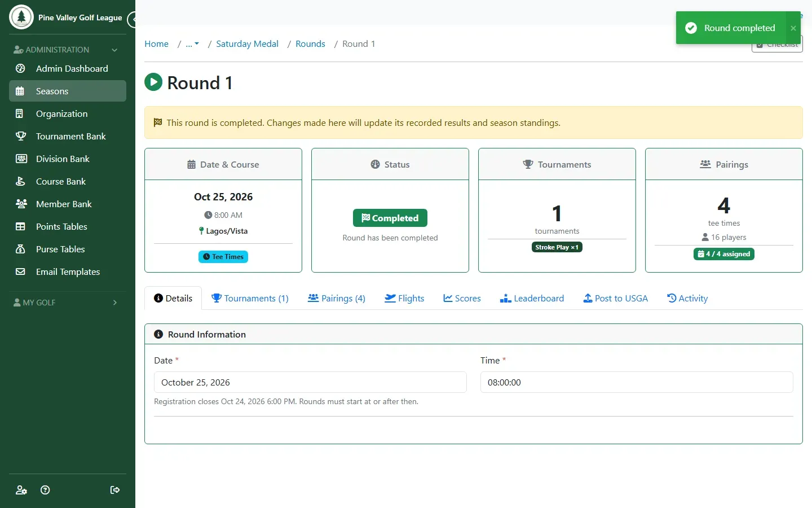The height and width of the screenshot is (508, 812).
Task: Click the Lagos/Vista course text
Action: tap(227, 231)
